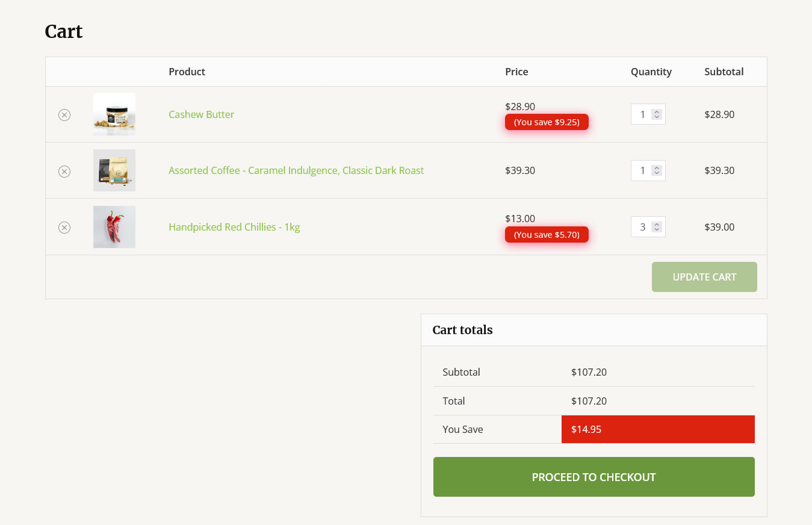Proceed to checkout
Image resolution: width=812 pixels, height=525 pixels.
pos(594,477)
